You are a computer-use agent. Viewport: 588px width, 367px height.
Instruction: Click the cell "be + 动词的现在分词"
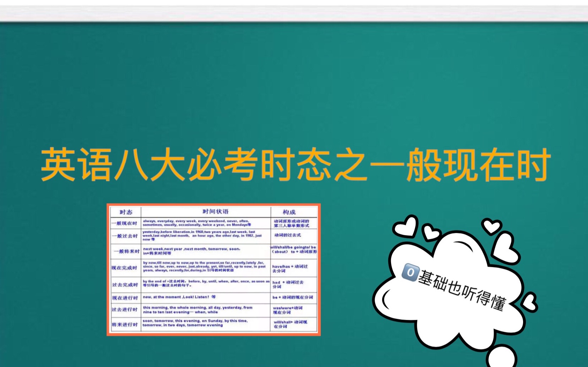294,298
